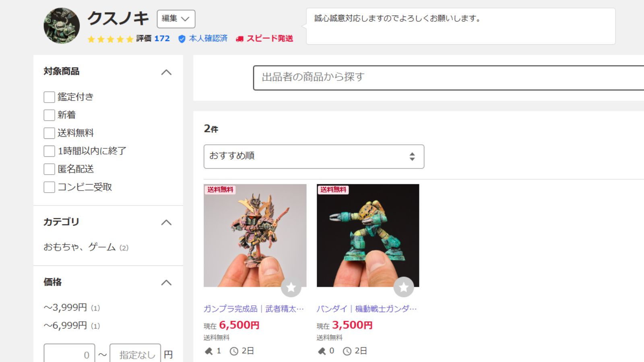
Task: Toggle the 匿名配送 checkbox
Action: tap(49, 169)
